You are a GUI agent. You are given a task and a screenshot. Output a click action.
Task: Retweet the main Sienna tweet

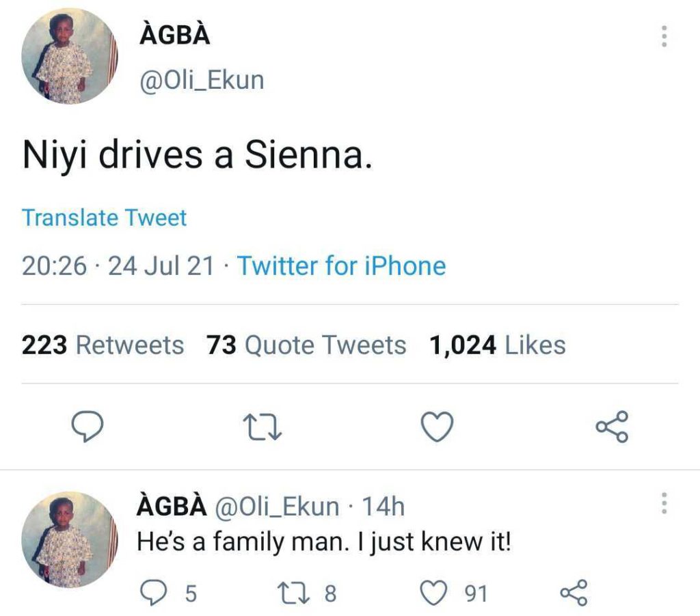click(x=262, y=428)
